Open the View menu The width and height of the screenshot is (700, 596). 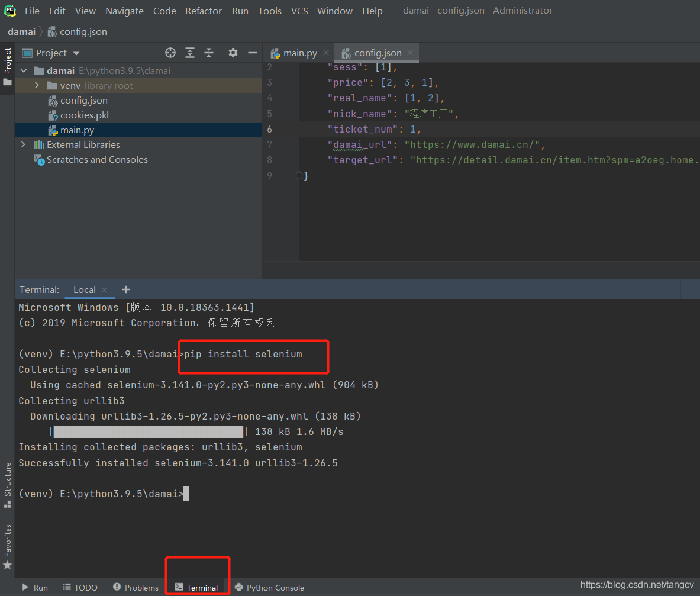pyautogui.click(x=85, y=11)
